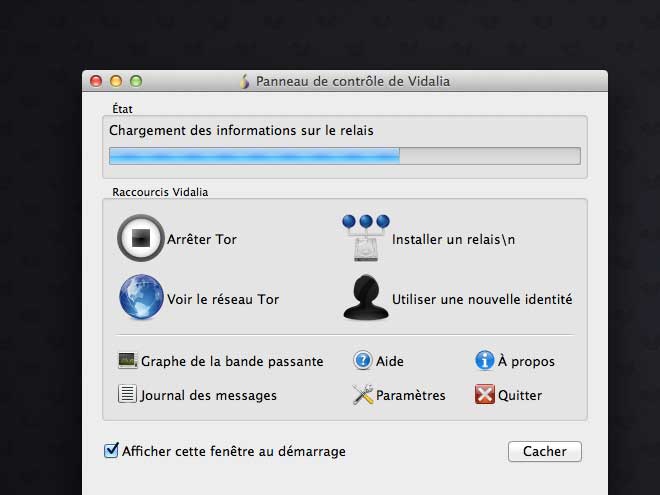Open the Paramètres tools icon
Viewport: 660px width, 495px height.
coord(362,394)
